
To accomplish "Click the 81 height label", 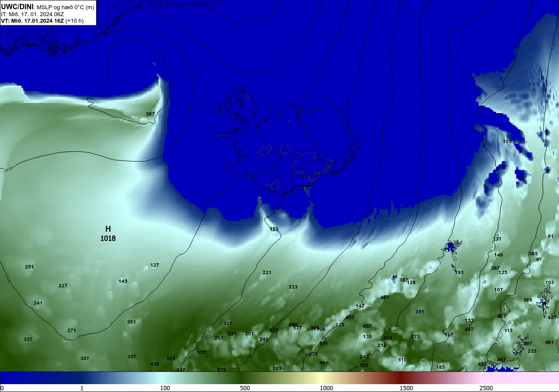I will (x=550, y=236).
